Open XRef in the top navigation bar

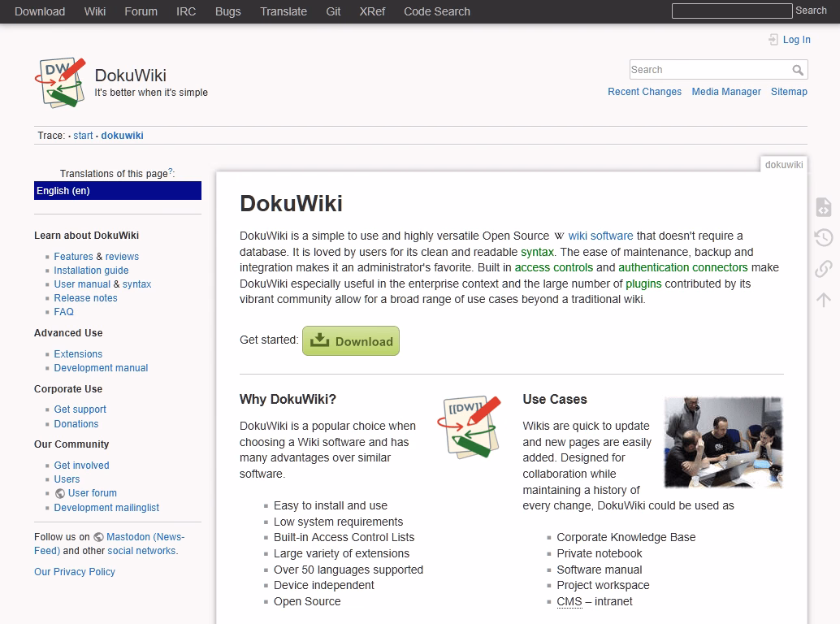pyautogui.click(x=372, y=11)
